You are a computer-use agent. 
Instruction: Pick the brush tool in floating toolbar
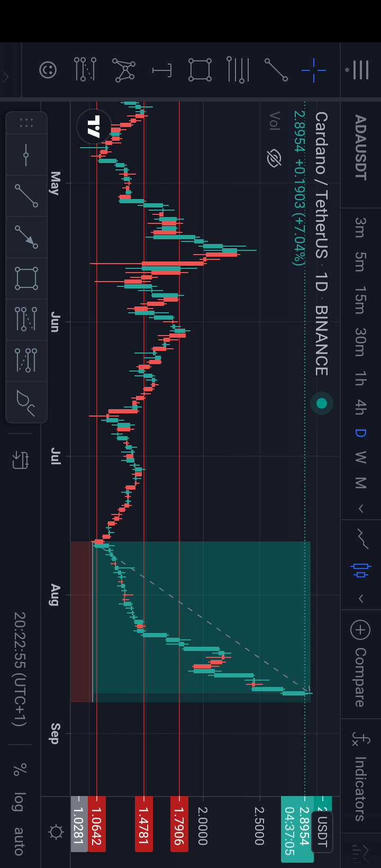pyautogui.click(x=26, y=402)
